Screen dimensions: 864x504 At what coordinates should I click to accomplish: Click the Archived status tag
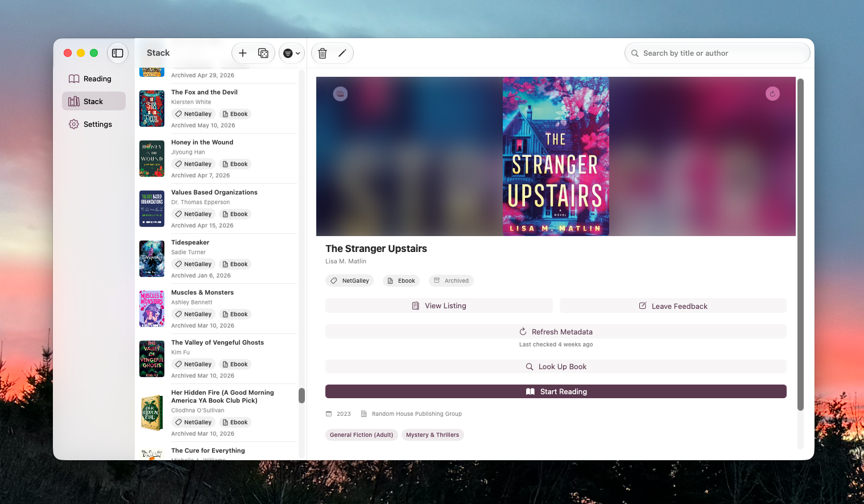click(x=451, y=280)
